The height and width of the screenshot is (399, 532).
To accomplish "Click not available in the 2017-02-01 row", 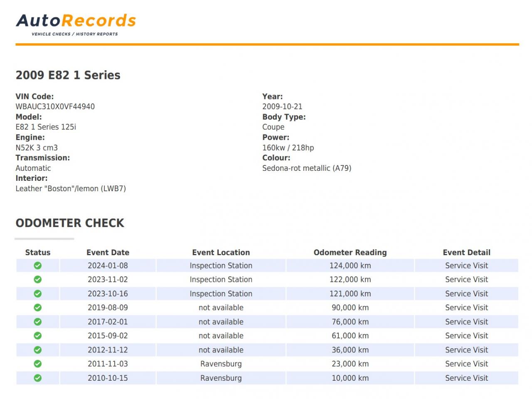I will (221, 322).
